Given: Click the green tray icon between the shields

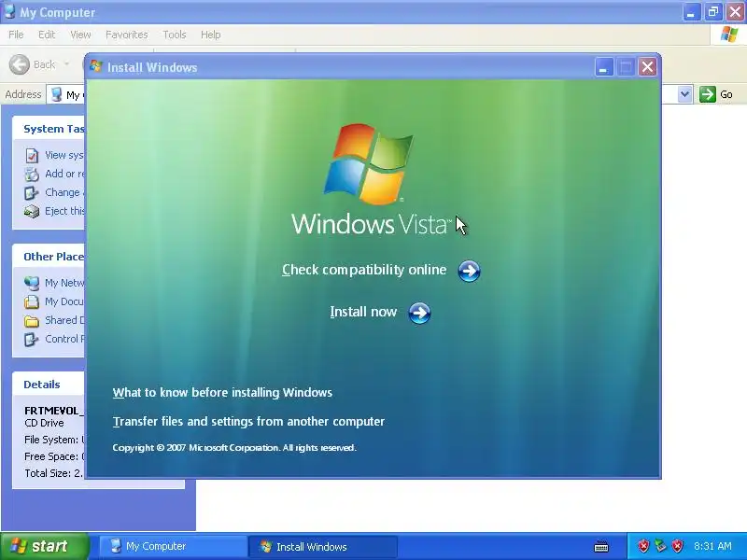Looking at the screenshot, I should (660, 546).
